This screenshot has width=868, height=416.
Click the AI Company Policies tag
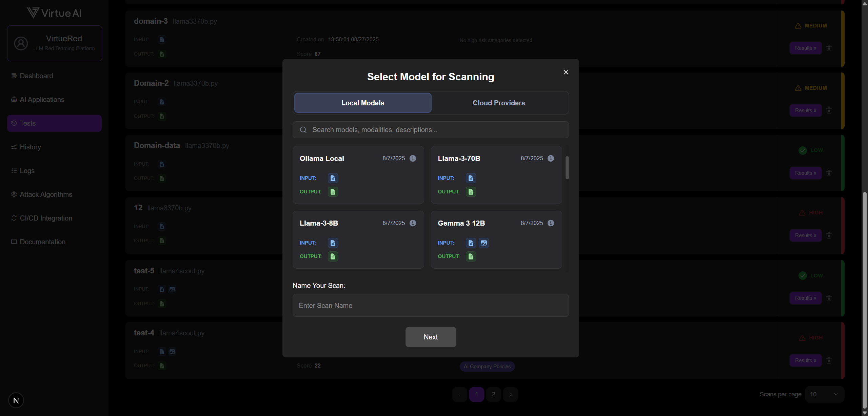487,366
